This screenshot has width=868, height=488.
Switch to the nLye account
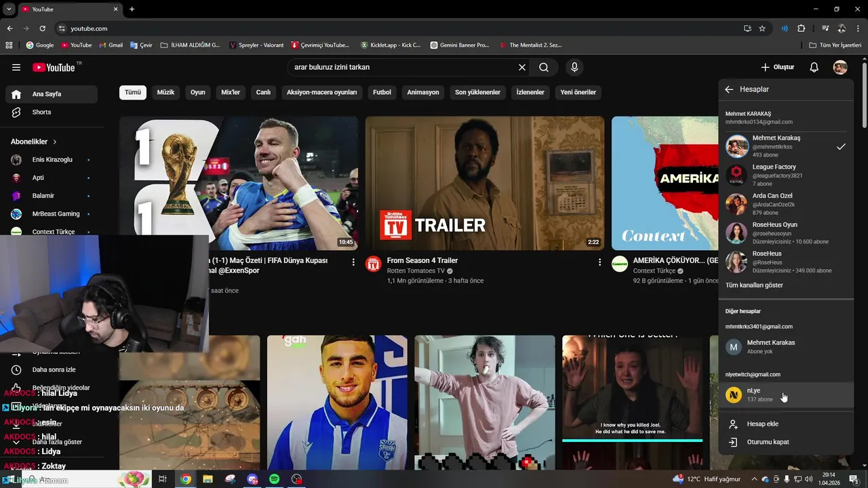[x=786, y=394]
